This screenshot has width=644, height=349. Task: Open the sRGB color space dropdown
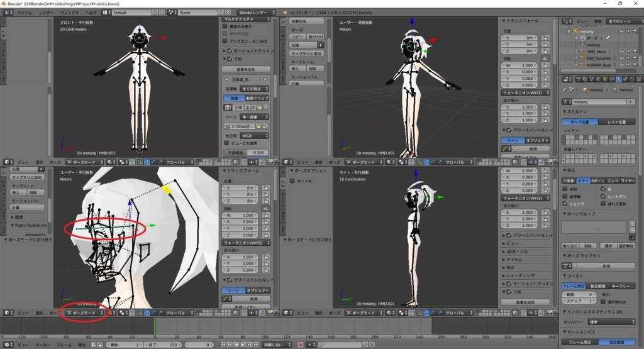click(255, 135)
